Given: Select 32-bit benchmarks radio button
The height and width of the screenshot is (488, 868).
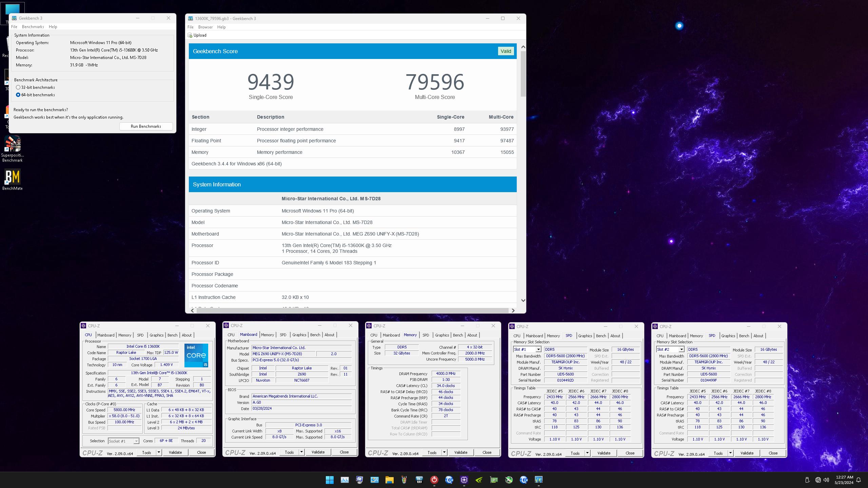Looking at the screenshot, I should (x=18, y=87).
